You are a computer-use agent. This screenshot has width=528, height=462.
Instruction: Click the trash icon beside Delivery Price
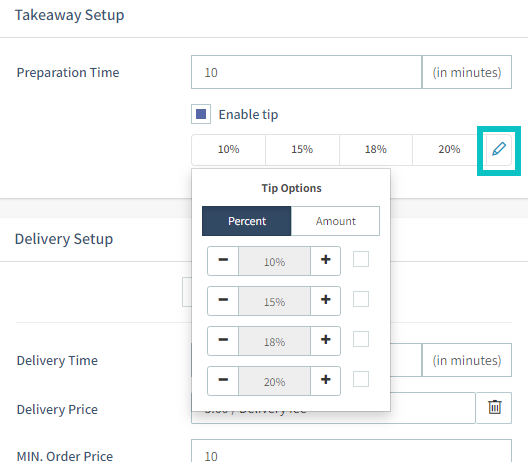tap(494, 407)
